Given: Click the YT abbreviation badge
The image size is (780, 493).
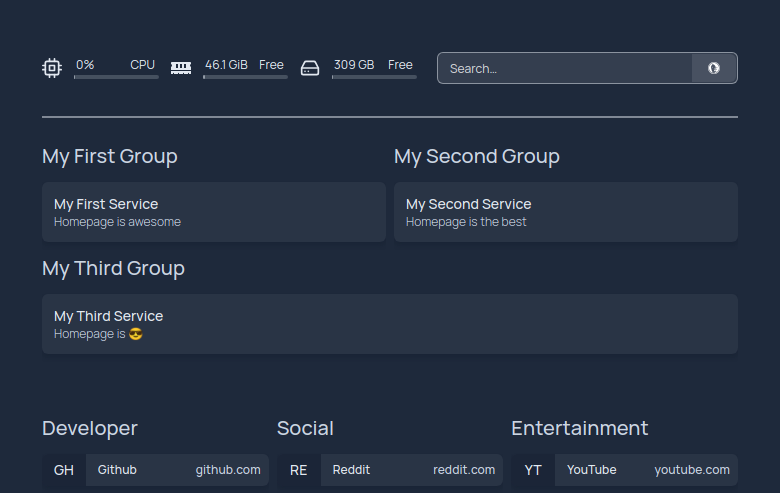Looking at the screenshot, I should (533, 470).
